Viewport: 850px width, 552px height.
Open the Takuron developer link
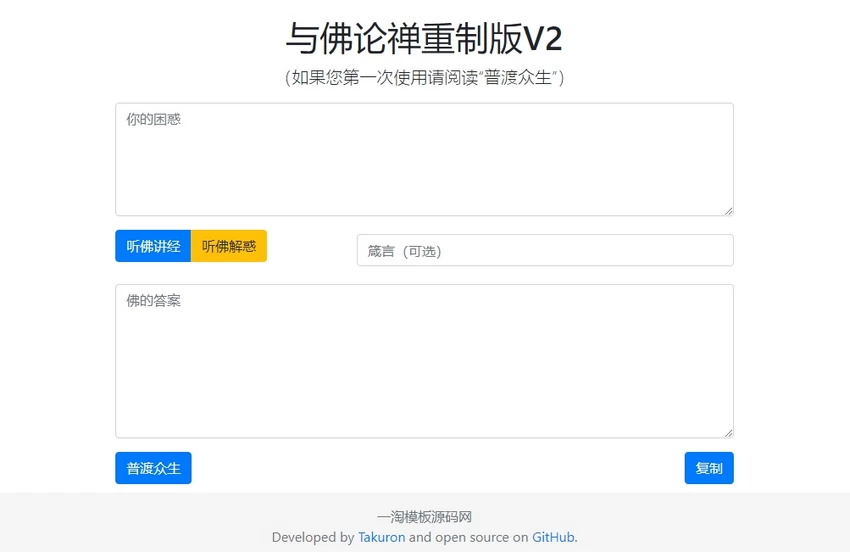tap(382, 537)
